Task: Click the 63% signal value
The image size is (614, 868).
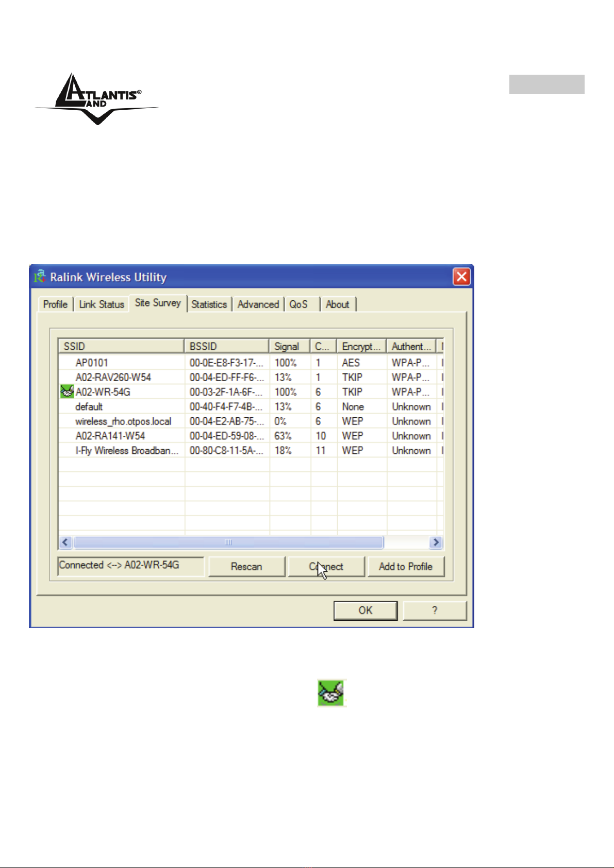Action: tap(283, 436)
